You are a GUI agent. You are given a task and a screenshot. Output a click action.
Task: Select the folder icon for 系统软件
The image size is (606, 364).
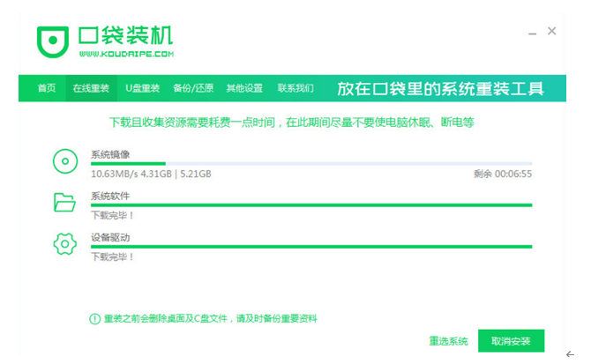(x=64, y=203)
